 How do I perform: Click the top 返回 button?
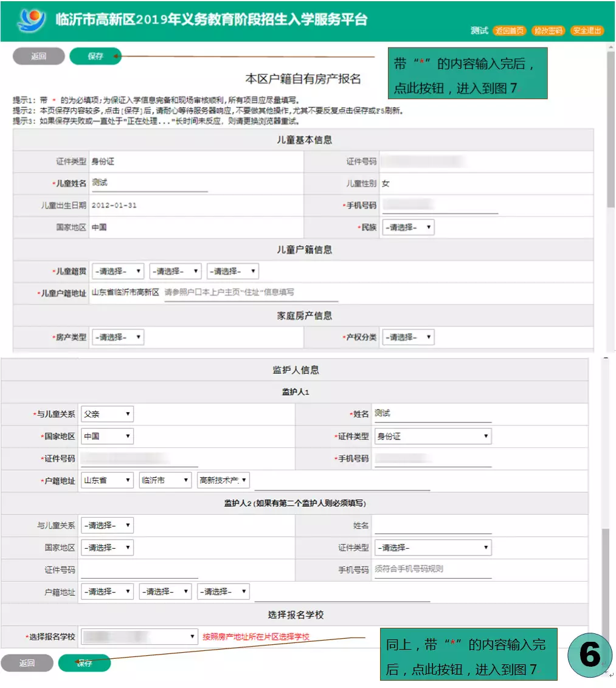tap(39, 56)
